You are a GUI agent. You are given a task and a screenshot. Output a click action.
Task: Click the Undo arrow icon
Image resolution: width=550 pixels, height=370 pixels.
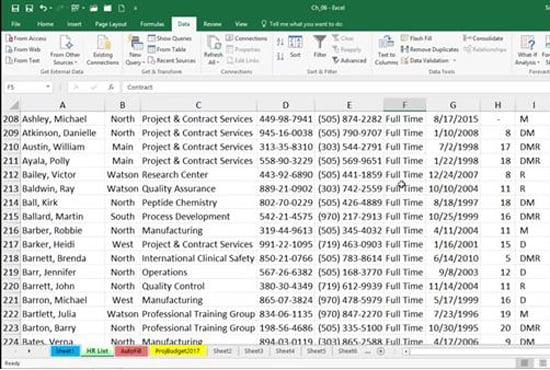[43, 8]
